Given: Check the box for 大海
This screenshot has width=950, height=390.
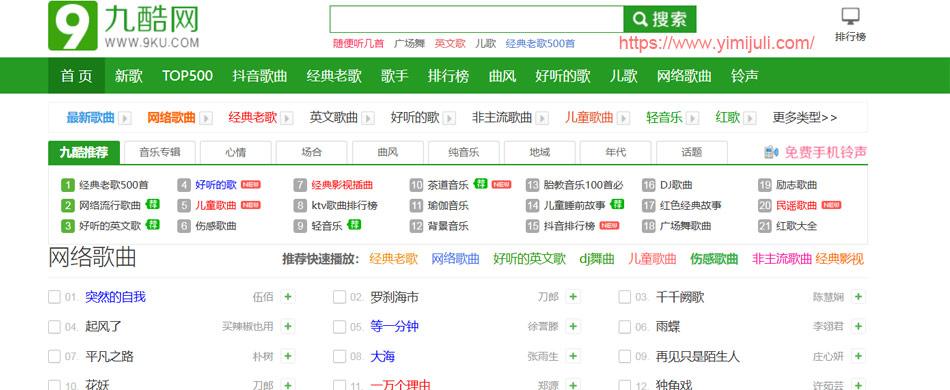Looking at the screenshot, I should point(339,356).
